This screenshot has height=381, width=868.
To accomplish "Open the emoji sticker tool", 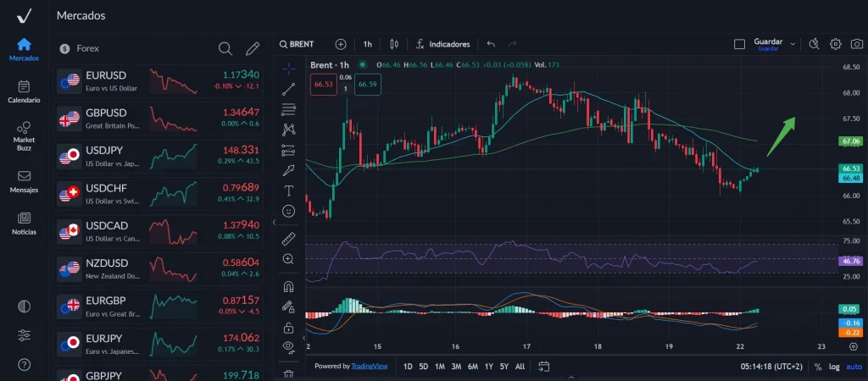I will (x=289, y=210).
